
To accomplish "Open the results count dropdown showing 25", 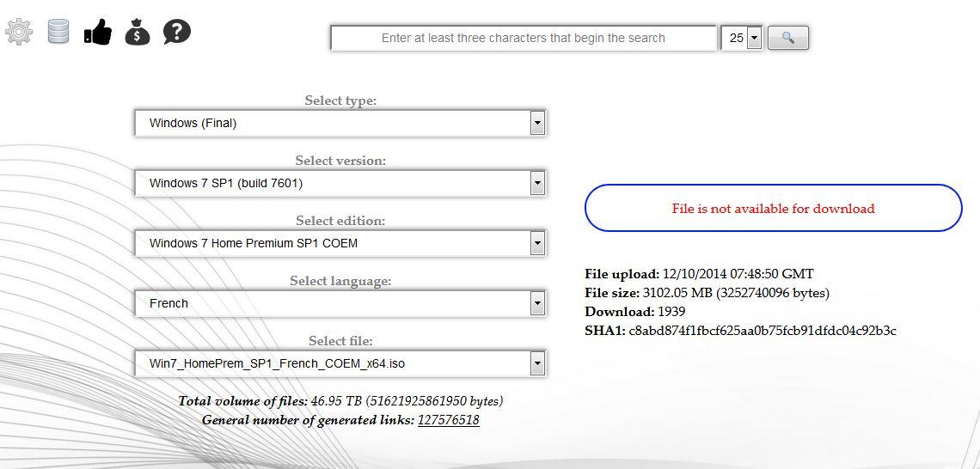I will (x=742, y=38).
